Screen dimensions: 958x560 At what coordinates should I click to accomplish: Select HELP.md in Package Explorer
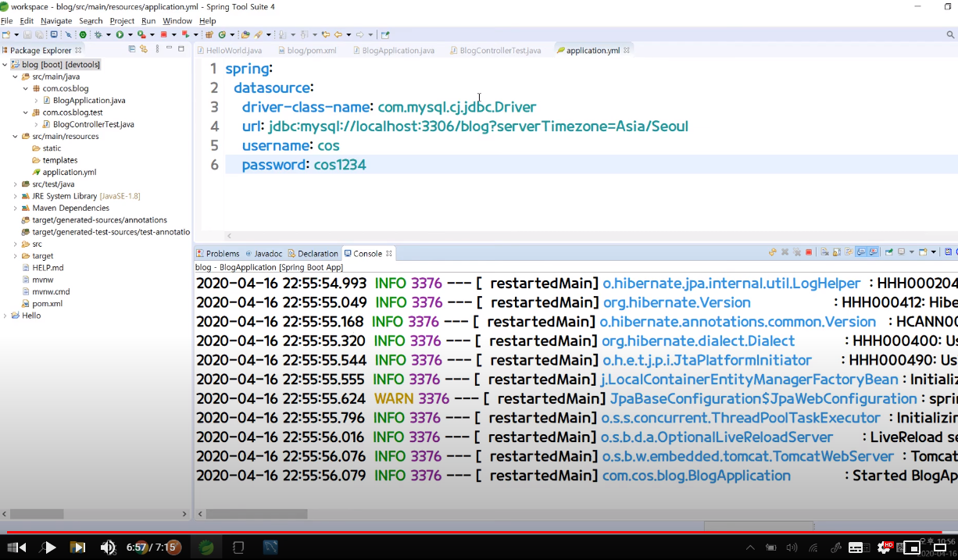(42, 268)
